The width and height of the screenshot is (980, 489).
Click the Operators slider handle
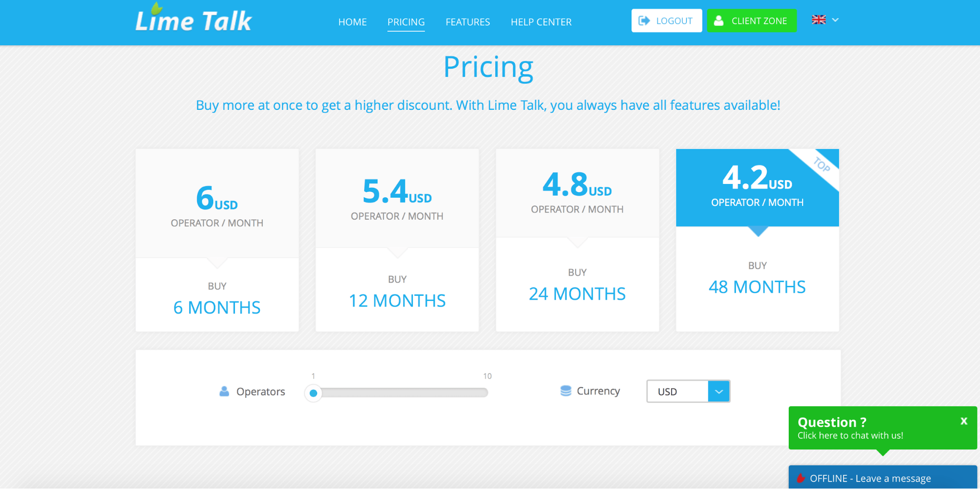click(x=313, y=393)
